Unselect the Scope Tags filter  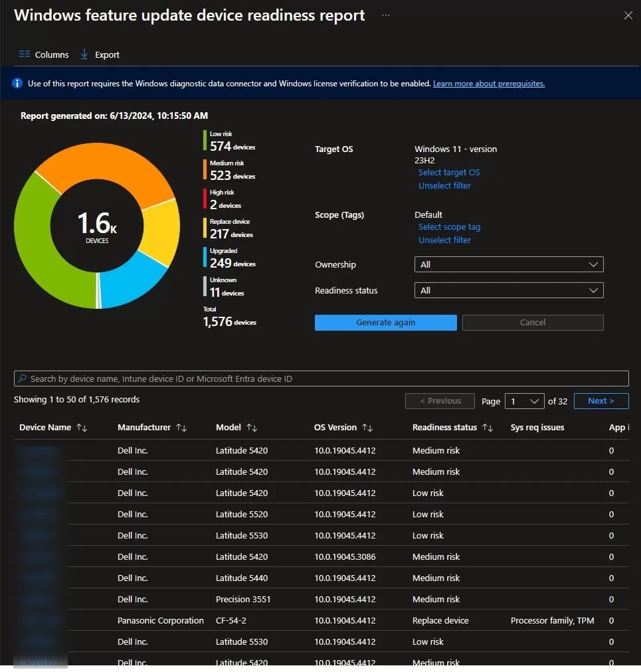pyautogui.click(x=444, y=240)
